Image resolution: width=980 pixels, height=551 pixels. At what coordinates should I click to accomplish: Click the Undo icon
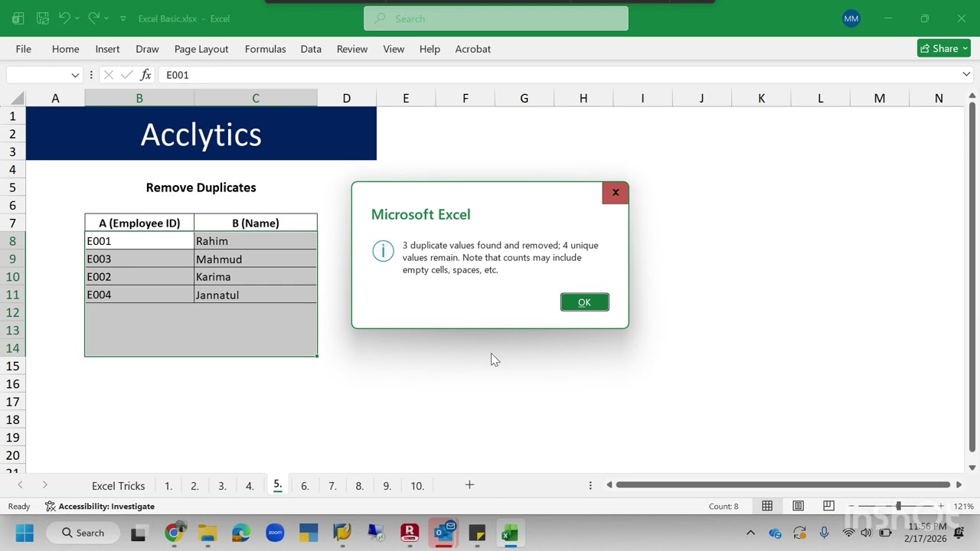(x=64, y=18)
